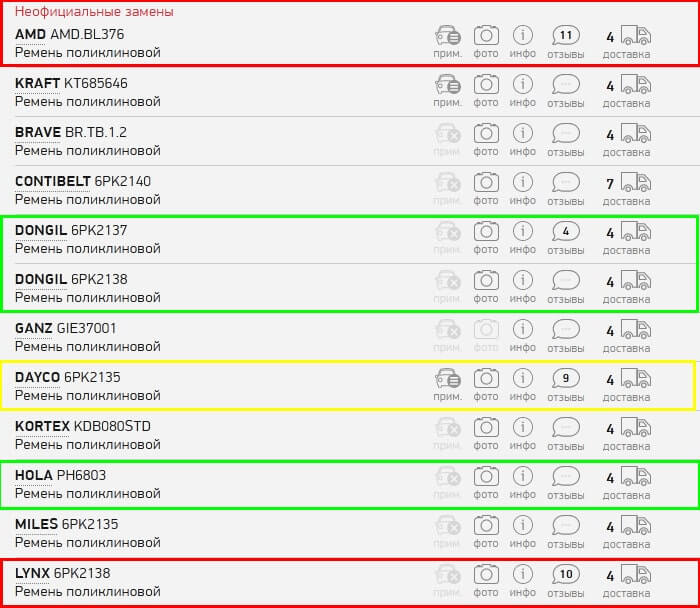Open info icon for HOLA PH6803

(x=523, y=477)
